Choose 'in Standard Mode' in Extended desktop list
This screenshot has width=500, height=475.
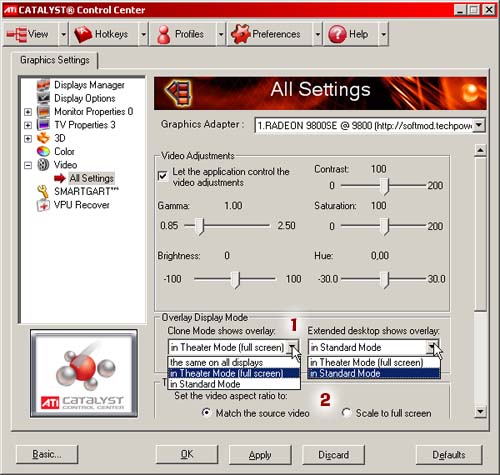point(374,373)
